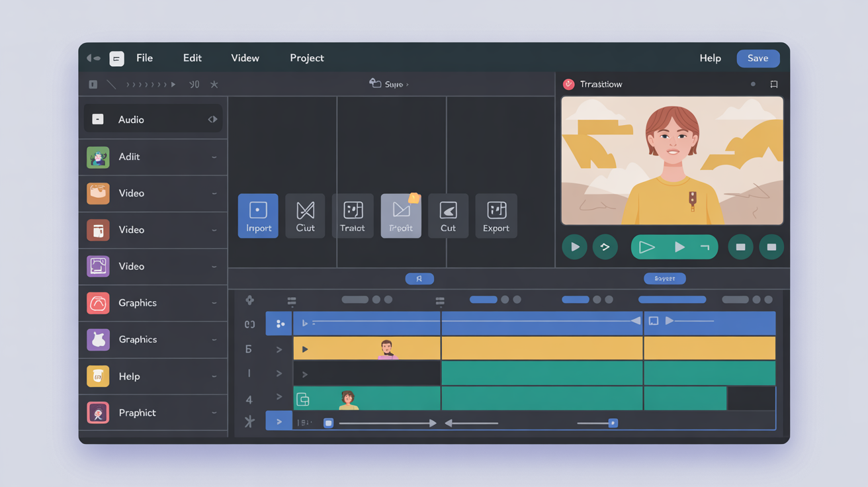This screenshot has height=487, width=868.
Task: Open the Videw menu
Action: pyautogui.click(x=245, y=58)
